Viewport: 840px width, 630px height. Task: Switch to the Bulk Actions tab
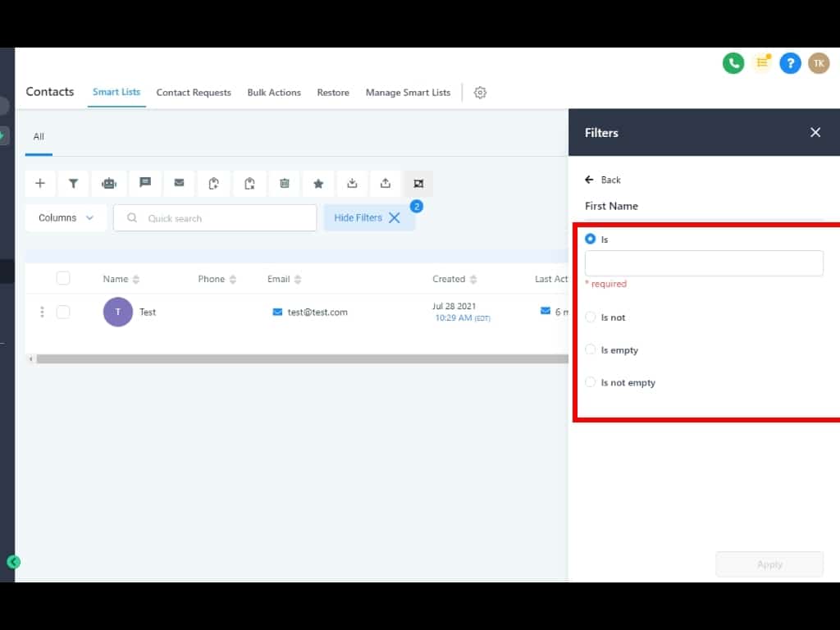pos(274,93)
